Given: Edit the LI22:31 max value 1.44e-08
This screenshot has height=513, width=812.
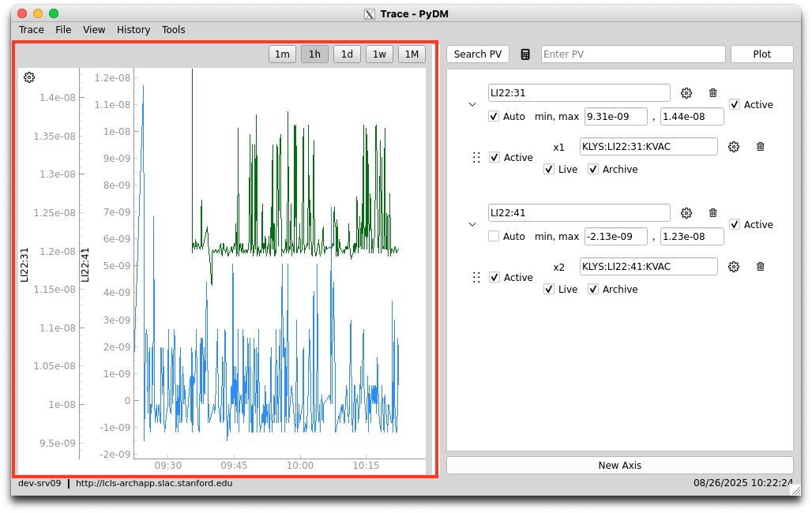Looking at the screenshot, I should [692, 117].
